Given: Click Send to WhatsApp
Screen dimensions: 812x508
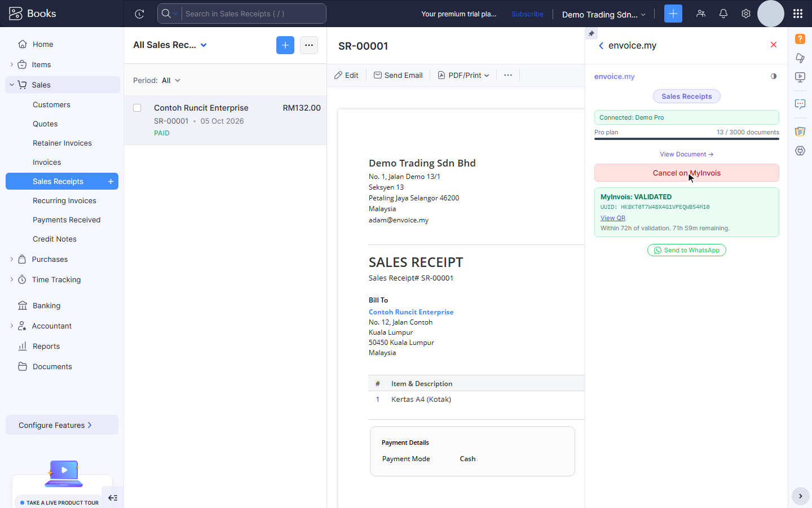Looking at the screenshot, I should tap(687, 250).
